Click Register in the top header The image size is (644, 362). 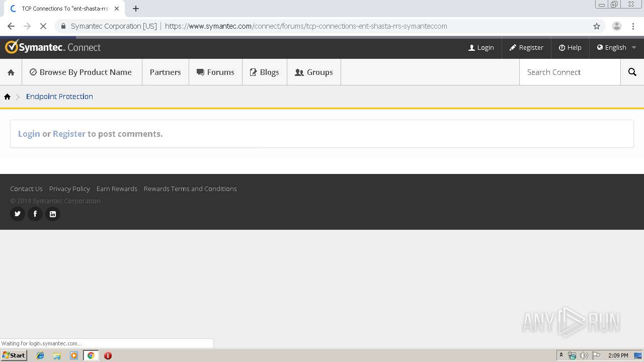(x=526, y=47)
